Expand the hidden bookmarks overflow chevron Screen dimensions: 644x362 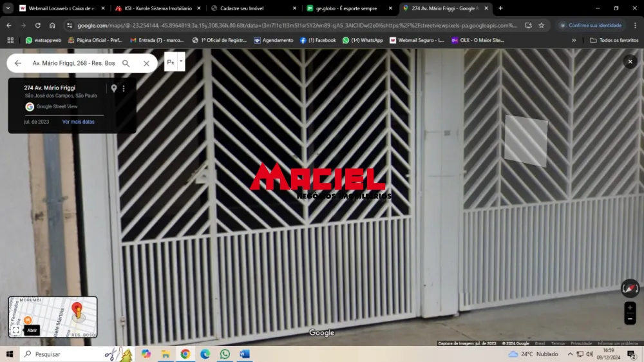point(574,40)
